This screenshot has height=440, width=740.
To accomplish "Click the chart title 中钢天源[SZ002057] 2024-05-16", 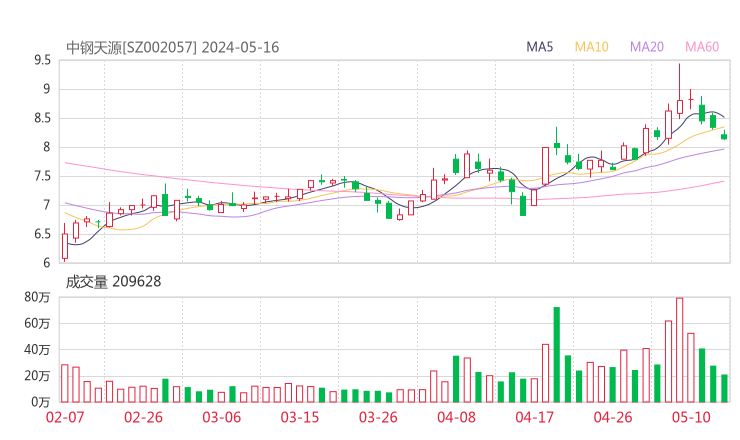I will [x=172, y=47].
